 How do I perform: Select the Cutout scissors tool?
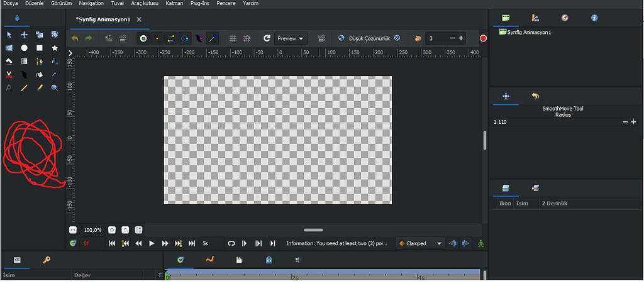(9, 75)
